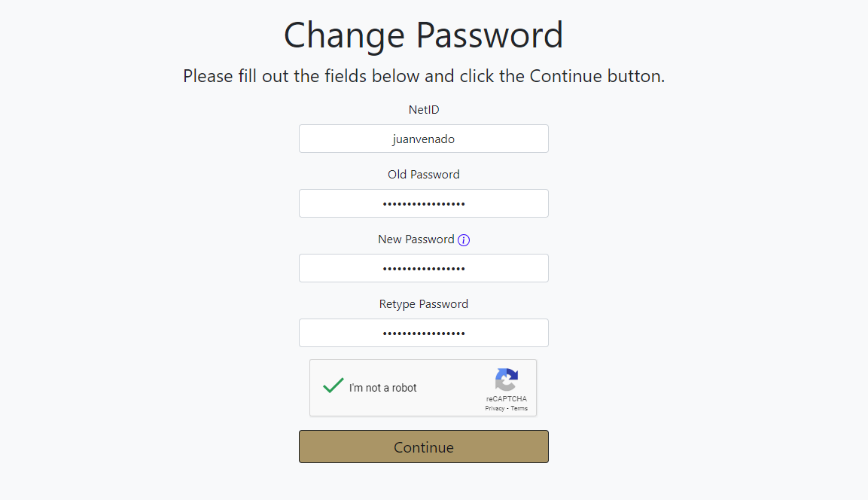Select the circled i beside New Password
Viewport: 868px width, 500px height.
tap(464, 239)
